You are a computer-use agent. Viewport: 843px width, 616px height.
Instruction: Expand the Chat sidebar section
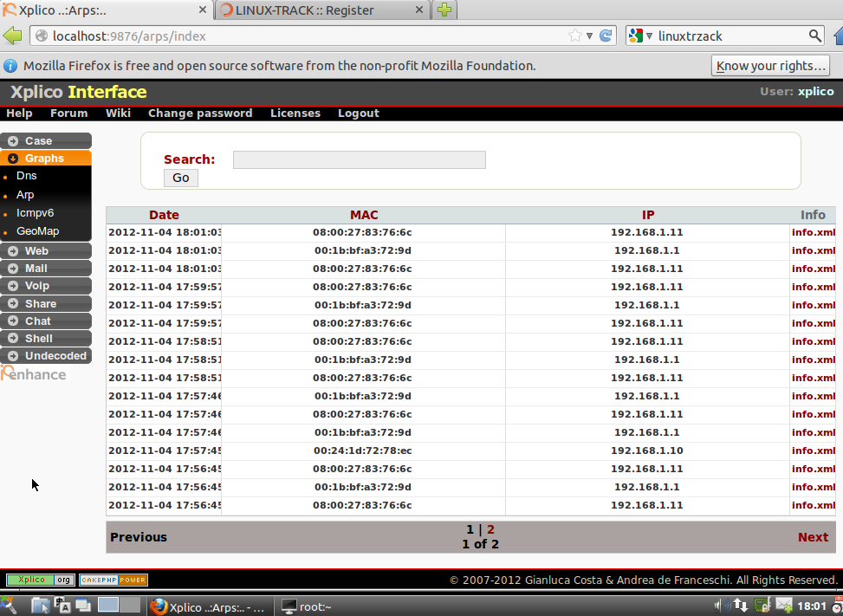click(x=46, y=321)
